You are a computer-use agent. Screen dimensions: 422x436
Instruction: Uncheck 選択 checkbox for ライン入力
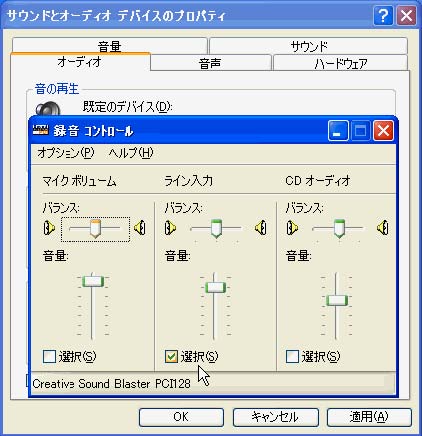point(171,356)
